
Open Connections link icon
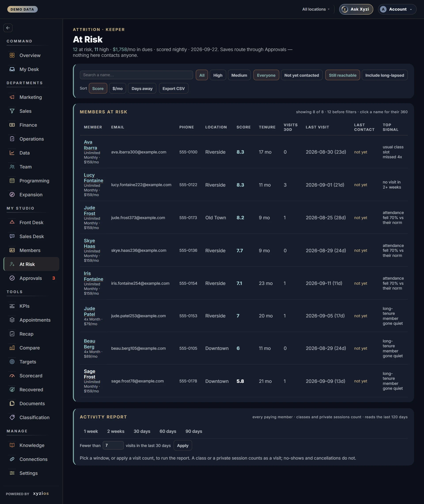[x=12, y=459]
